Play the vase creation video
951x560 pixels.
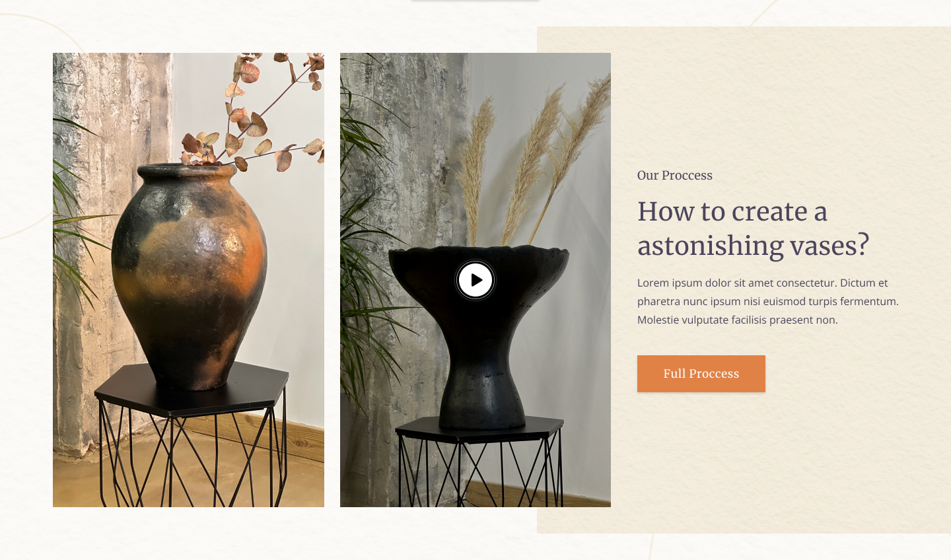(x=475, y=280)
